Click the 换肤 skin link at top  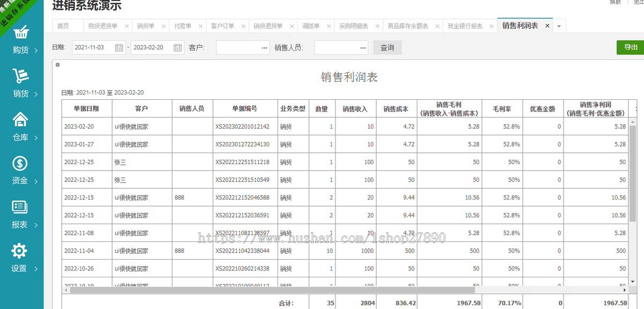click(615, 2)
